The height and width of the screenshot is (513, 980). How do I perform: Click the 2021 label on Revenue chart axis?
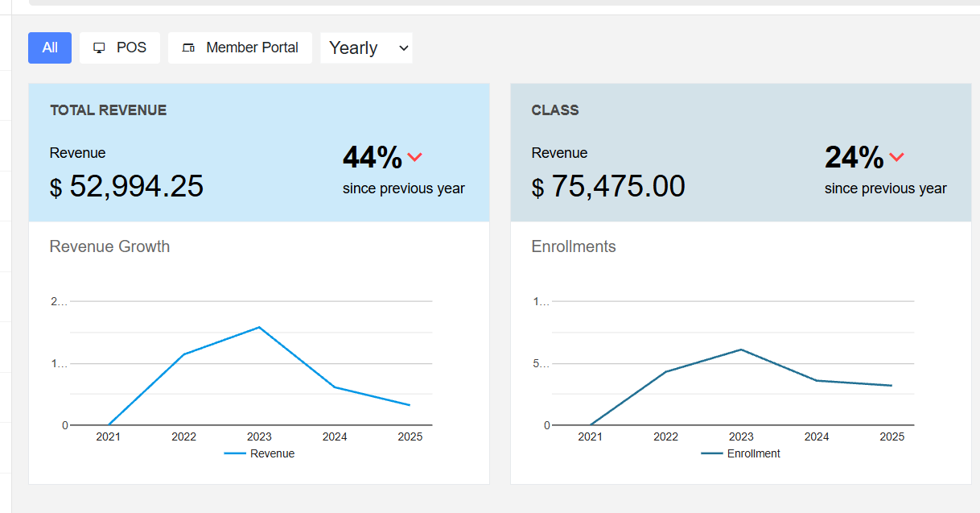tap(109, 436)
